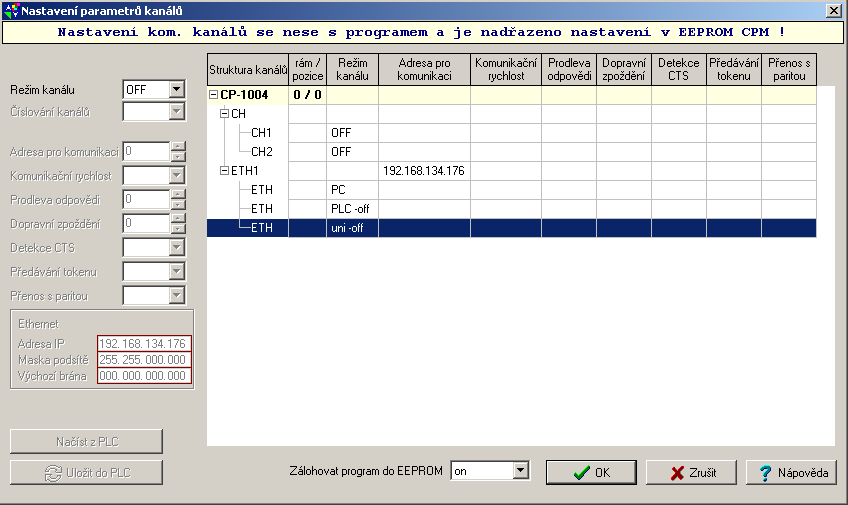Click the 192.168.134.176 address cell
Image resolution: width=848 pixels, height=505 pixels.
point(424,171)
